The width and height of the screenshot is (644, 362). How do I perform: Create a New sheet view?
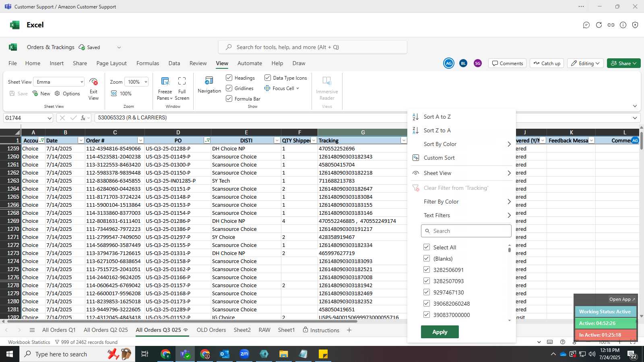coord(41,93)
